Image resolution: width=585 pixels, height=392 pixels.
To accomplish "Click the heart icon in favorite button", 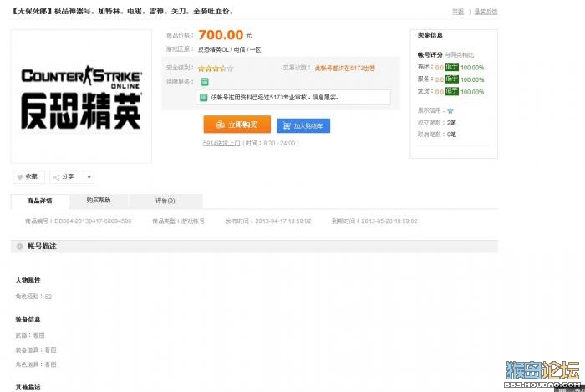I will tap(20, 177).
